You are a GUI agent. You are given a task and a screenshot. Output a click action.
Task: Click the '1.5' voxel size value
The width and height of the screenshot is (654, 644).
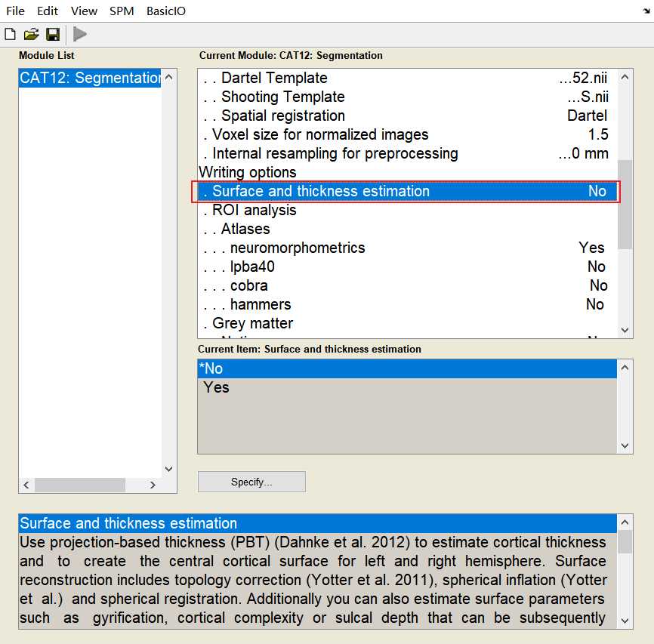coord(598,134)
